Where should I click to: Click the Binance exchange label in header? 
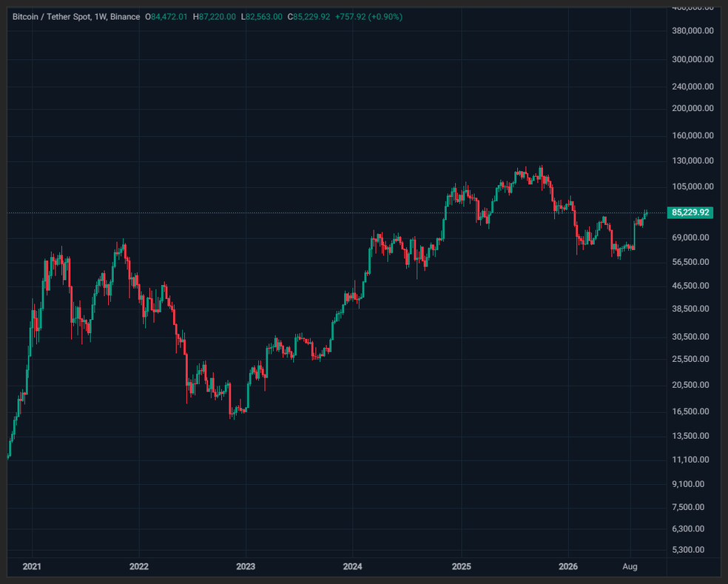coord(125,17)
